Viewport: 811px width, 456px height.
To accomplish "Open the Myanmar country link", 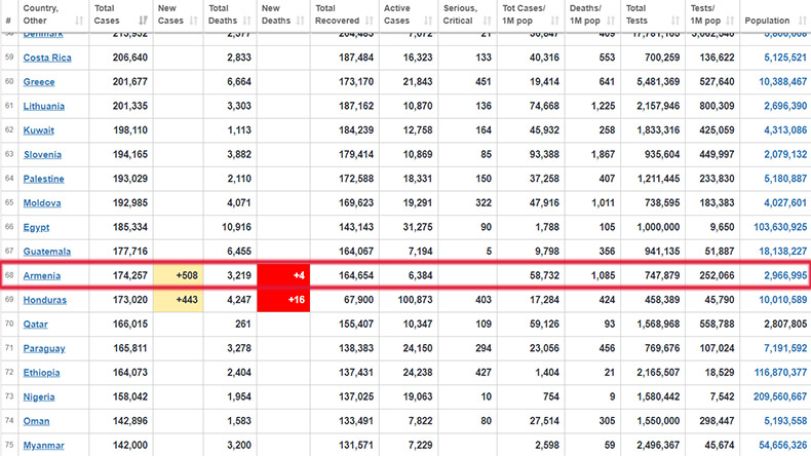I will click(43, 445).
